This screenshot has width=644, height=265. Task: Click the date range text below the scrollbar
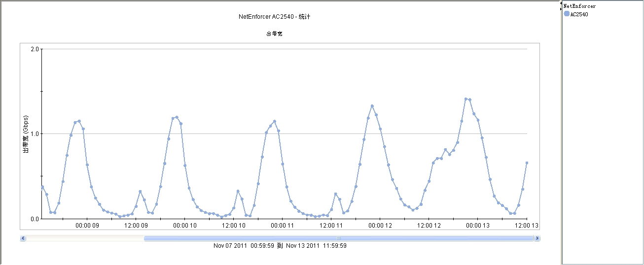(280, 246)
